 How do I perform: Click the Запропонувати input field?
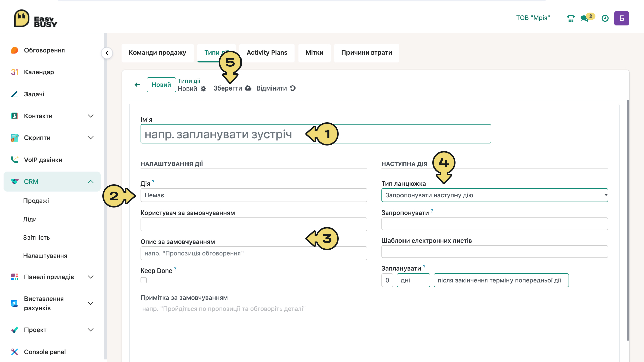pyautogui.click(x=495, y=224)
